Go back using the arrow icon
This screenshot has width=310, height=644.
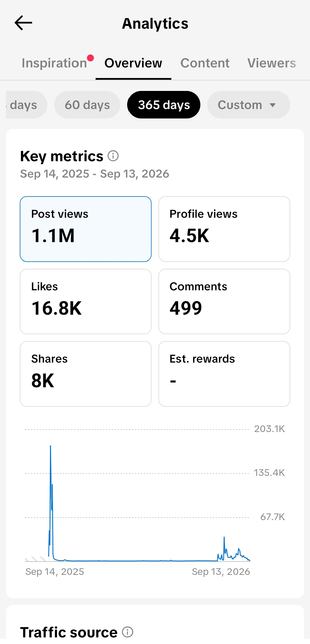[23, 23]
